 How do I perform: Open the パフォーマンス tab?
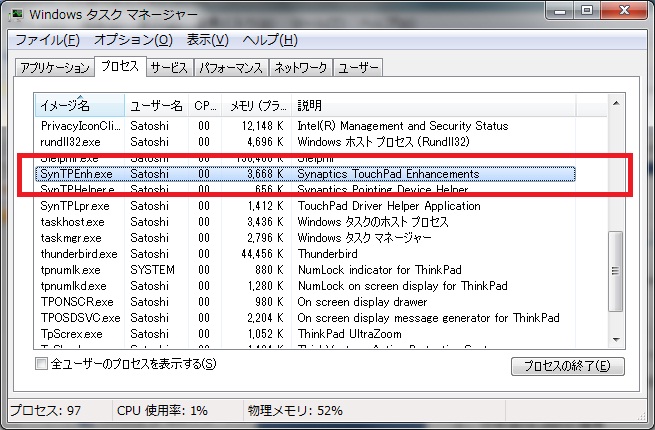(x=231, y=68)
